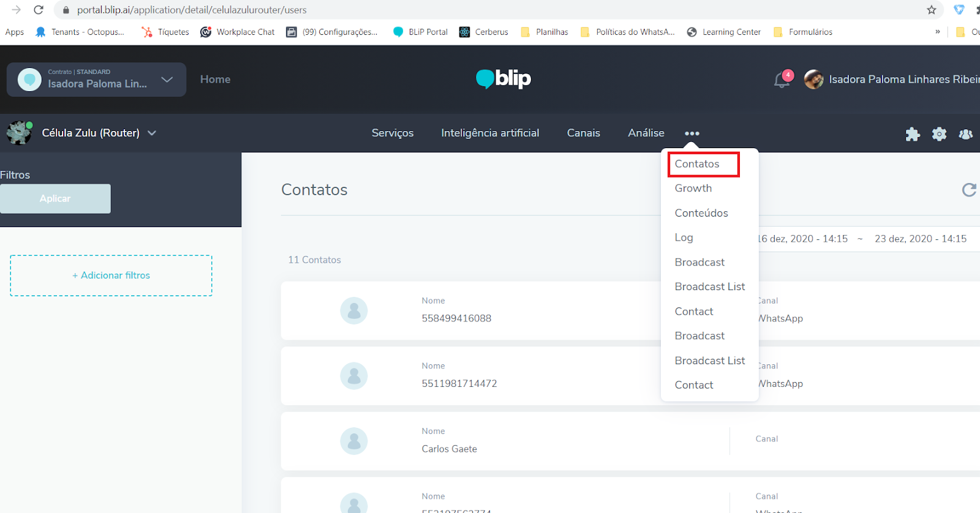The width and height of the screenshot is (980, 513).
Task: Click the Aplicar filters button
Action: (55, 199)
